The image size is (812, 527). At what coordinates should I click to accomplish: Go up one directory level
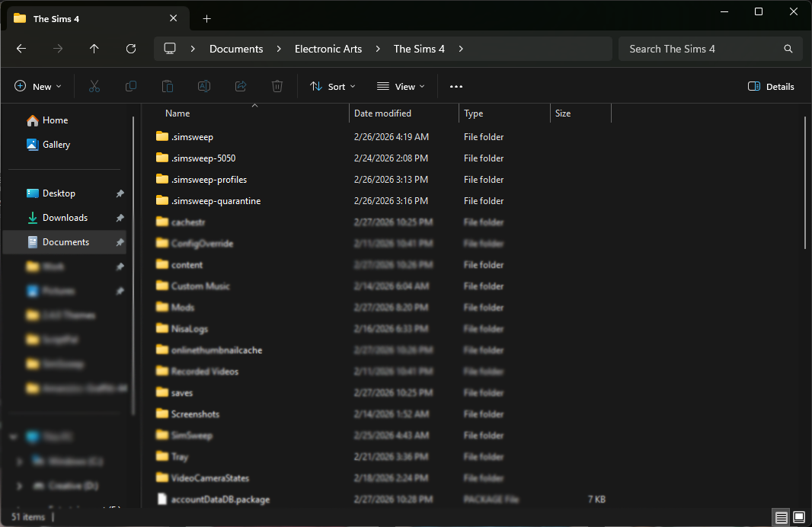pyautogui.click(x=94, y=49)
